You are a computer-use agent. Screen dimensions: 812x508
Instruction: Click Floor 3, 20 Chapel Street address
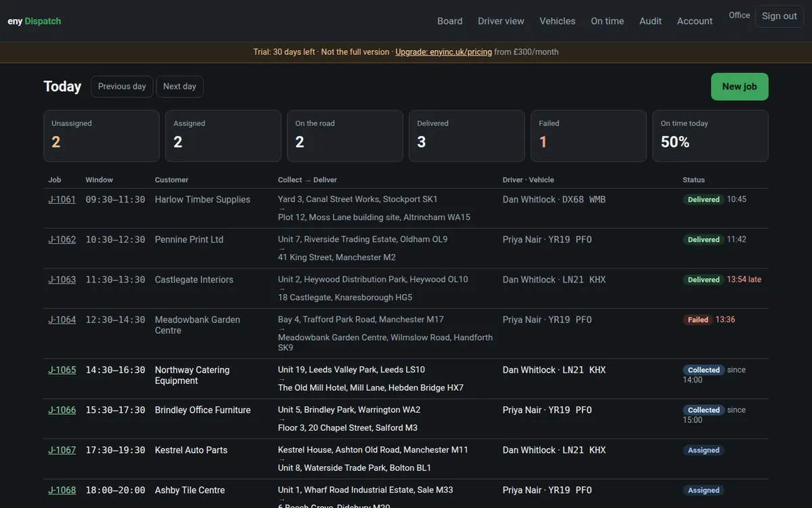[x=348, y=427]
